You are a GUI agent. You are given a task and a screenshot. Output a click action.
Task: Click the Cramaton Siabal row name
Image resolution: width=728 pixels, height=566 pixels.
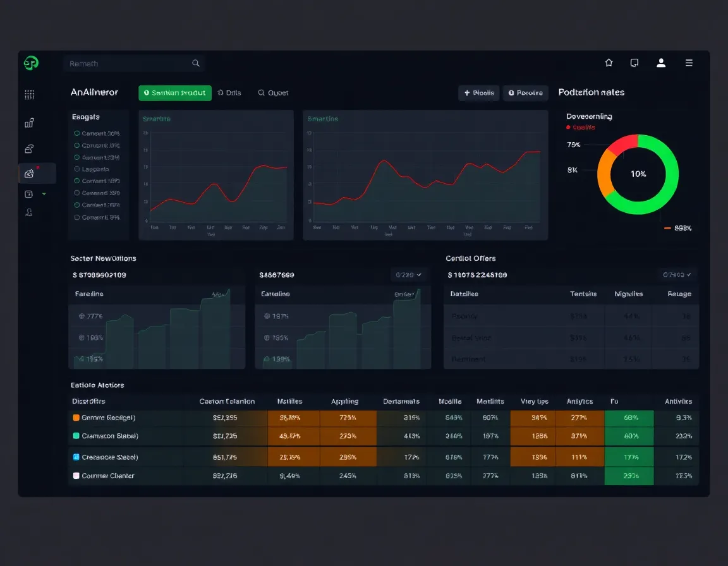coord(110,436)
